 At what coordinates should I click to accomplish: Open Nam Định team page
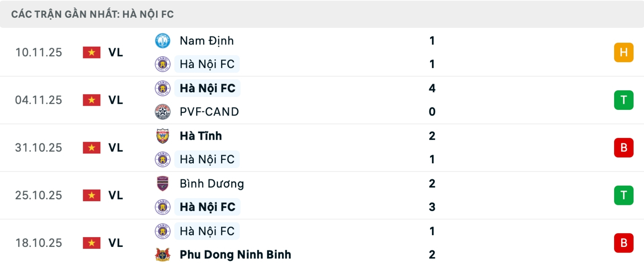[207, 40]
